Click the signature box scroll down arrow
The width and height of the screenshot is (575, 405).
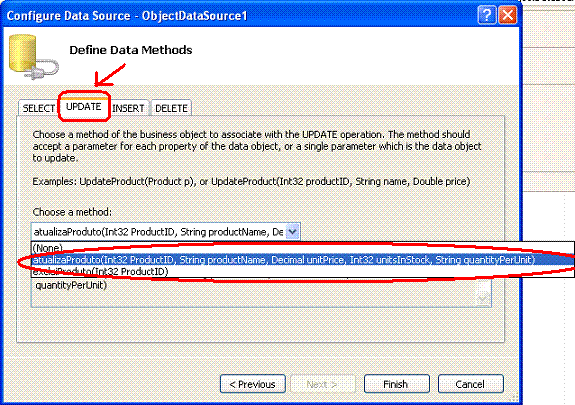(483, 299)
